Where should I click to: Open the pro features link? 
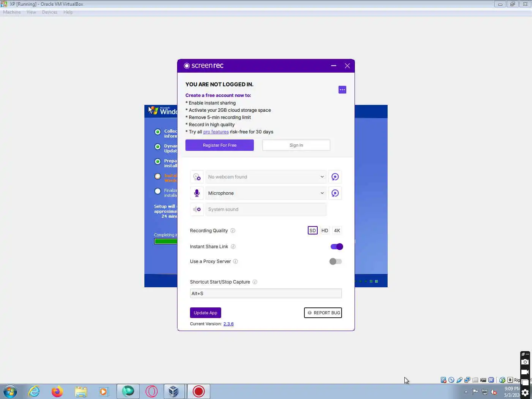click(216, 132)
